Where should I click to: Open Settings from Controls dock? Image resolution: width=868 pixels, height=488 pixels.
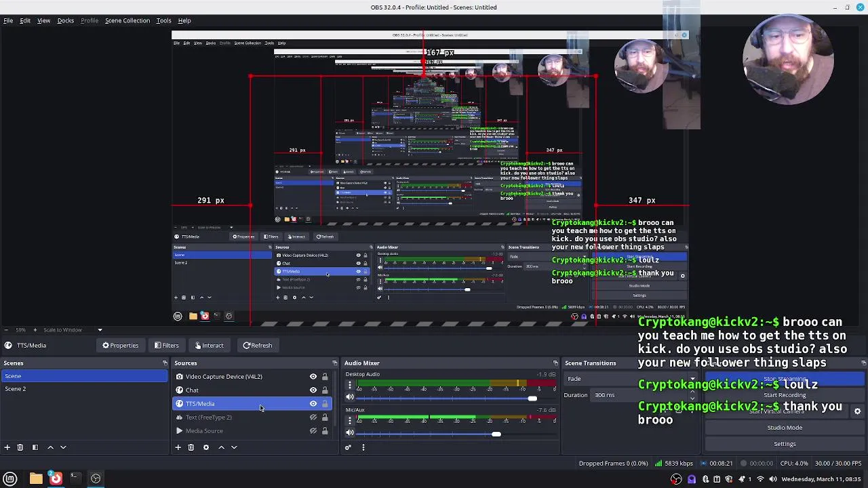(785, 444)
